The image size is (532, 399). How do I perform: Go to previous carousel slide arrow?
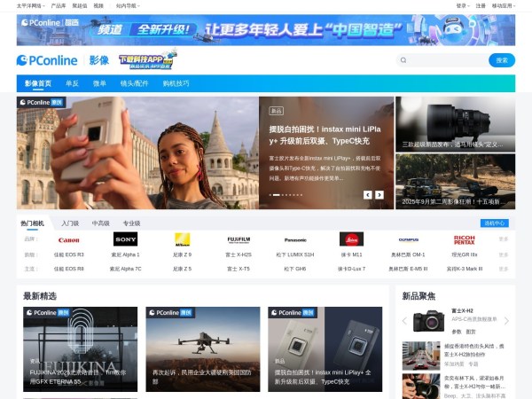(x=368, y=195)
